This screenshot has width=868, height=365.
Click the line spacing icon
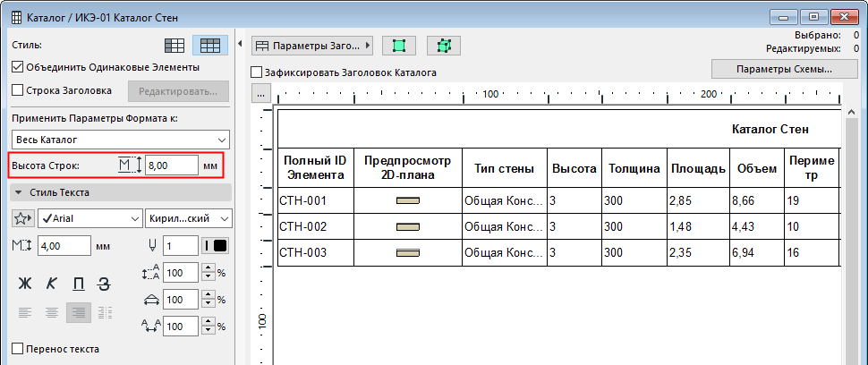(x=150, y=272)
